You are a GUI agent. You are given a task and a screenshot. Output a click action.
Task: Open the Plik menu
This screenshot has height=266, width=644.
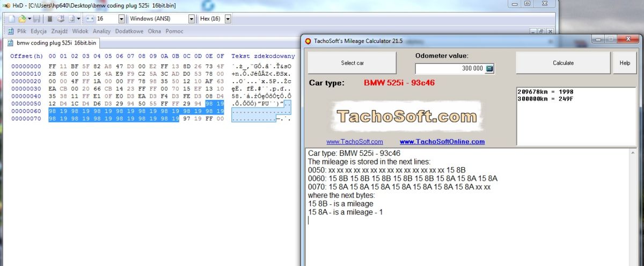21,31
